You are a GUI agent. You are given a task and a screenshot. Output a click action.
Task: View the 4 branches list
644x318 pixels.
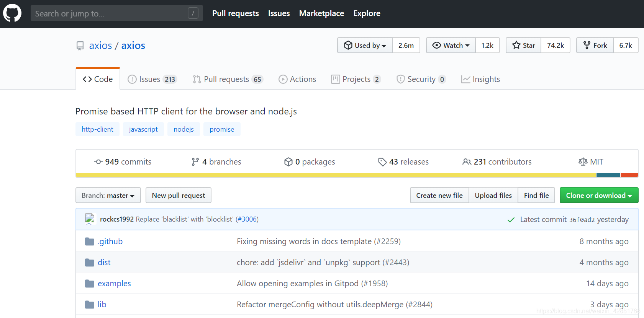(x=216, y=162)
